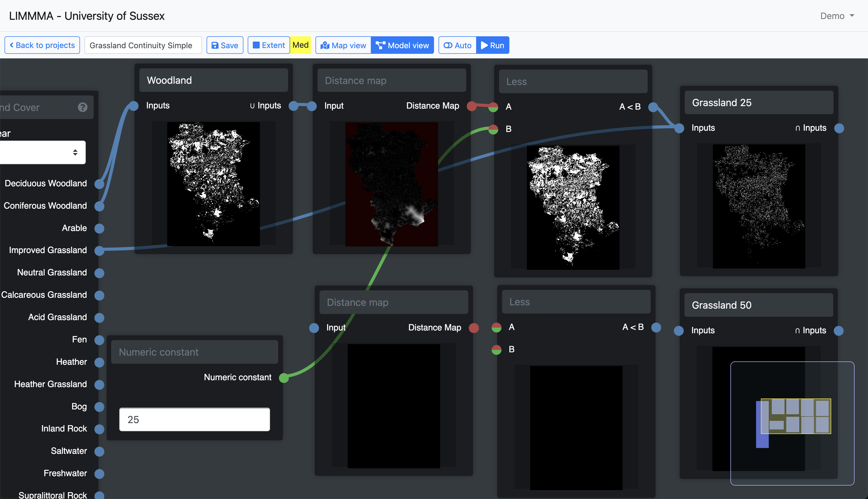Click the help question mark icon on Land Cover
The image size is (868, 499).
(x=82, y=107)
